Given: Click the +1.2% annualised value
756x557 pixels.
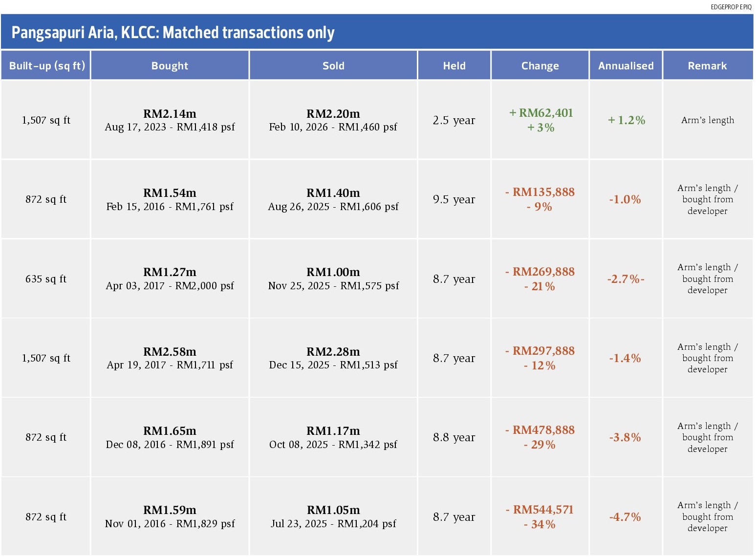Looking at the screenshot, I should [x=626, y=120].
